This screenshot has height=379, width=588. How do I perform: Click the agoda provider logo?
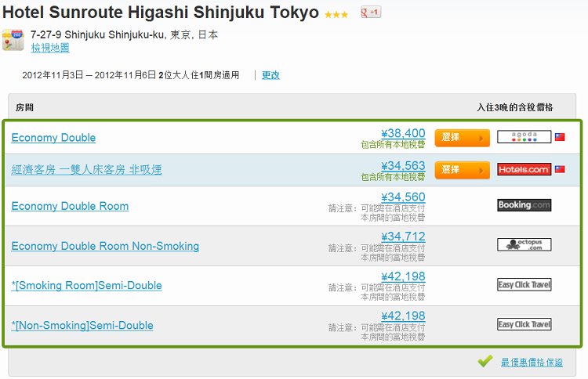click(524, 137)
